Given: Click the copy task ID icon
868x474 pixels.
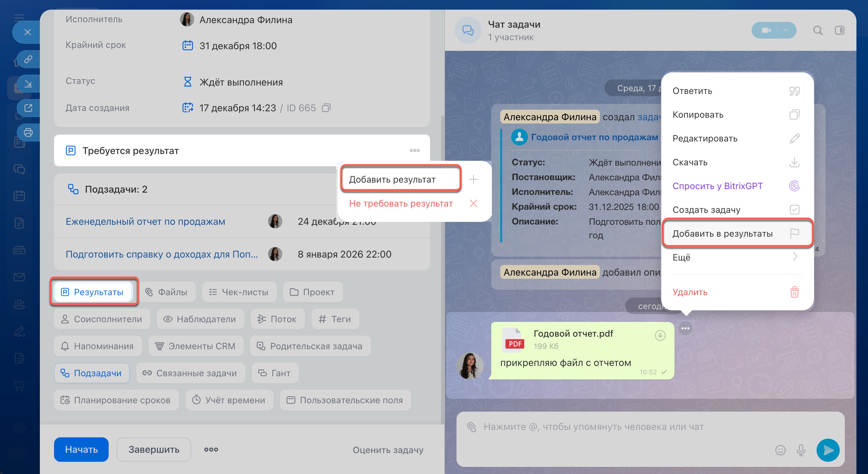Looking at the screenshot, I should [x=326, y=108].
